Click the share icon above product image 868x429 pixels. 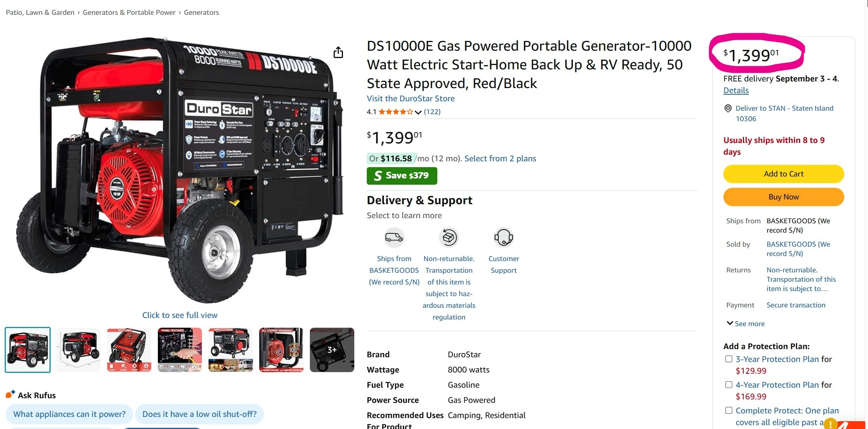pos(338,52)
